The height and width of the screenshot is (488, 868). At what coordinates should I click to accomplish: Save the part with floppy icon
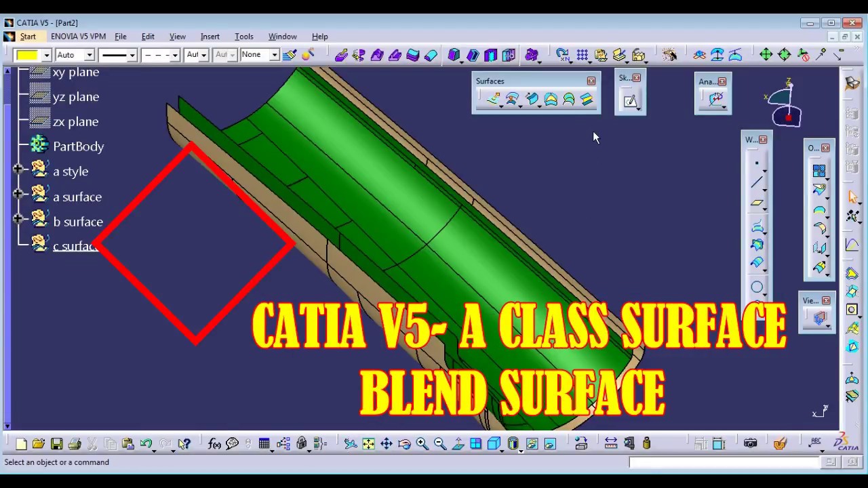56,444
